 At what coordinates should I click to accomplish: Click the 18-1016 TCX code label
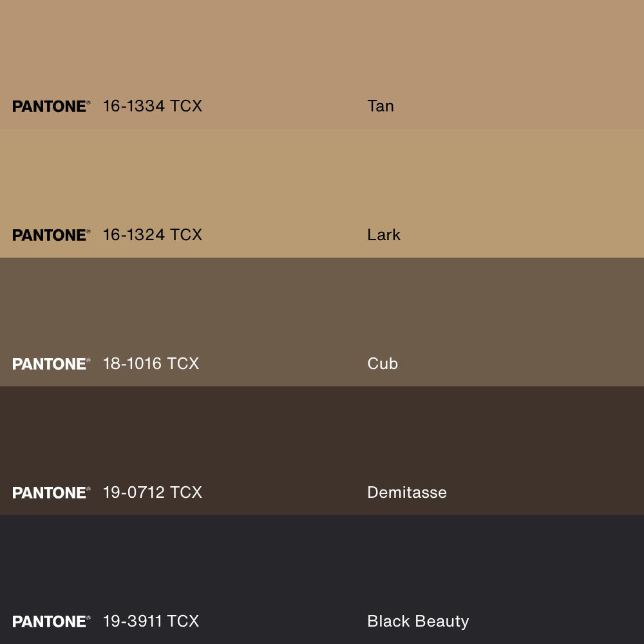pyautogui.click(x=151, y=364)
